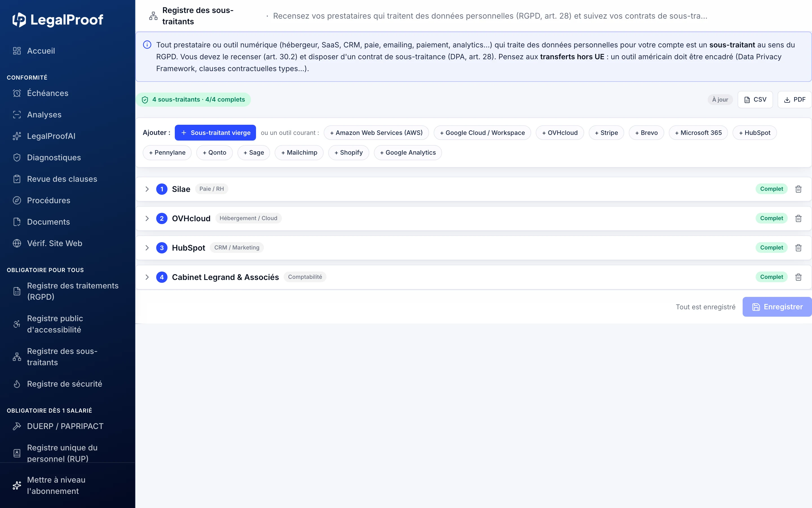Click the LegalProof logo
The image size is (812, 508).
pyautogui.click(x=58, y=20)
